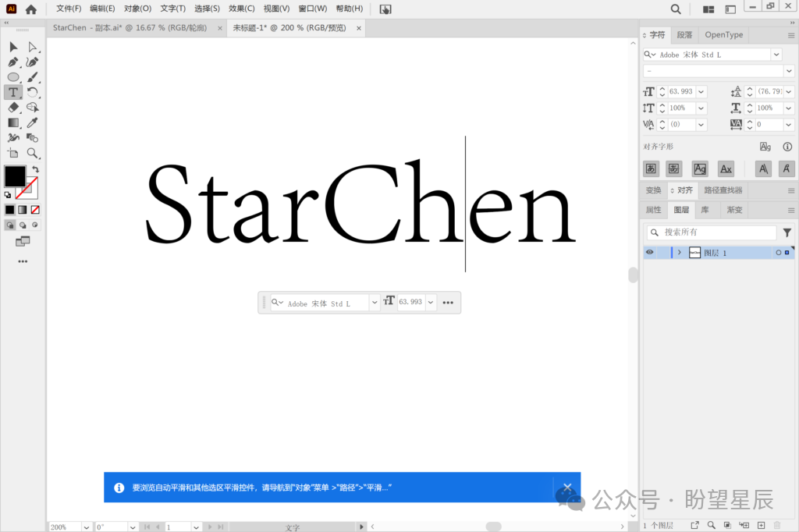Select the Type (T) tool

13,92
